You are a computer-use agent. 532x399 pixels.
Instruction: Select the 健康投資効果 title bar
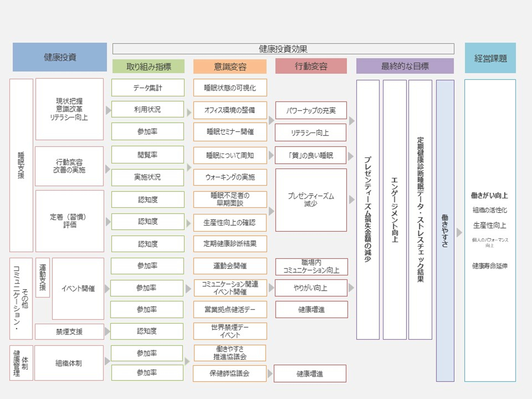[x=283, y=49]
